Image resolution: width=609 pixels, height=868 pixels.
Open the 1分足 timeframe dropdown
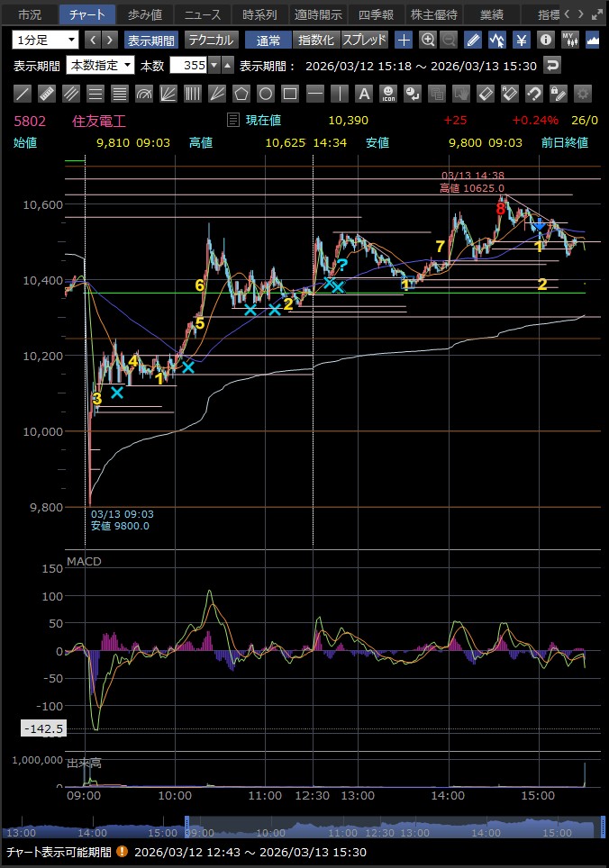(45, 40)
